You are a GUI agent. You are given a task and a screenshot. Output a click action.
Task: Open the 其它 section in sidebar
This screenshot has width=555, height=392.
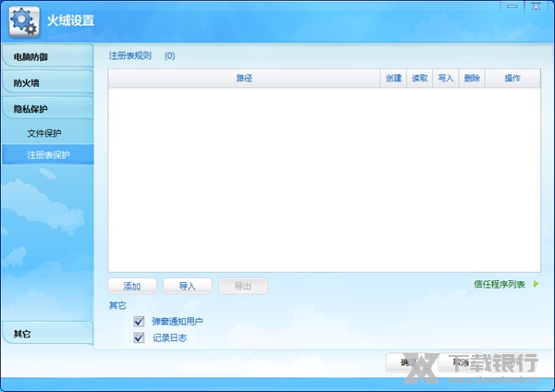[46, 334]
